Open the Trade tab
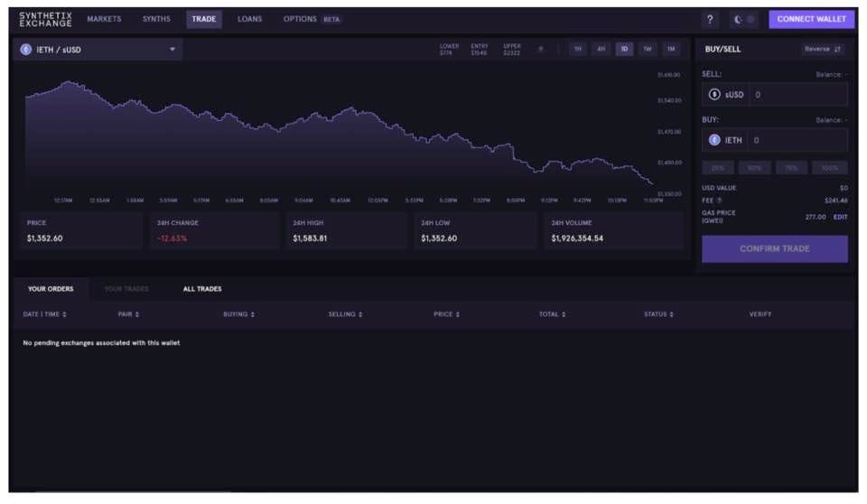Viewport: 867px width, 504px height. 204,19
